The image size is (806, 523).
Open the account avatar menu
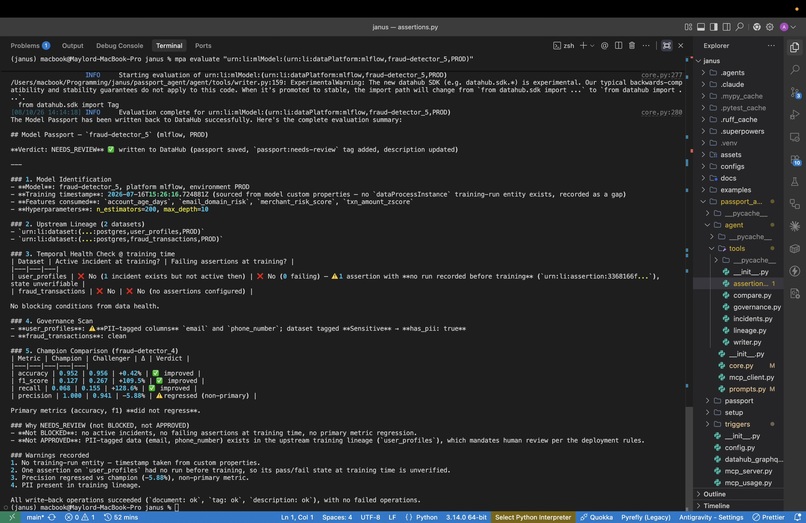click(x=784, y=27)
